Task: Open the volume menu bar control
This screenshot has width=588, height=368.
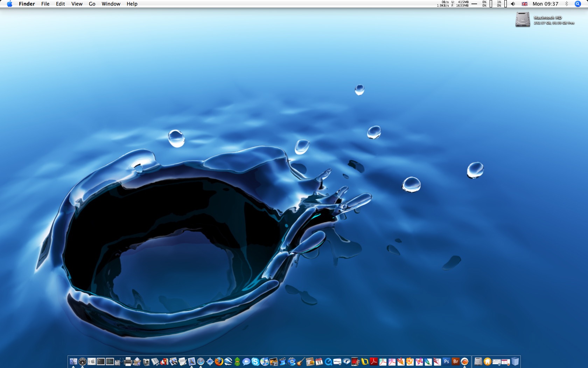Action: click(x=513, y=4)
